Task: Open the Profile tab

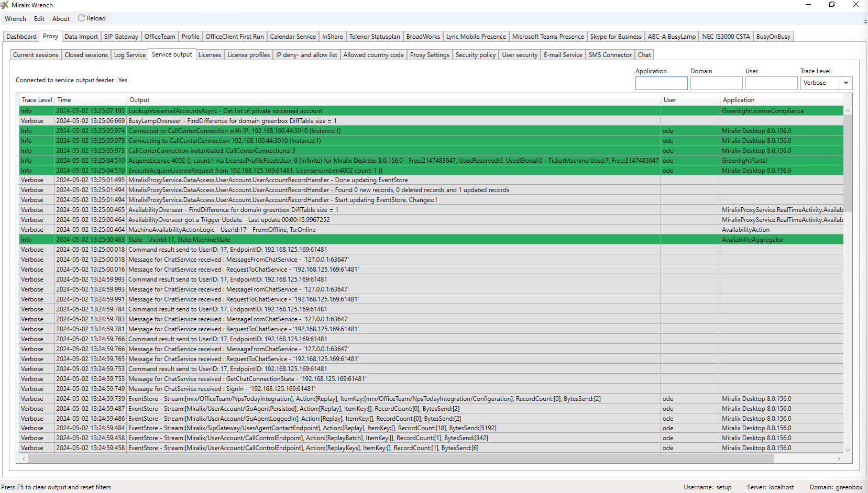Action: tap(191, 37)
